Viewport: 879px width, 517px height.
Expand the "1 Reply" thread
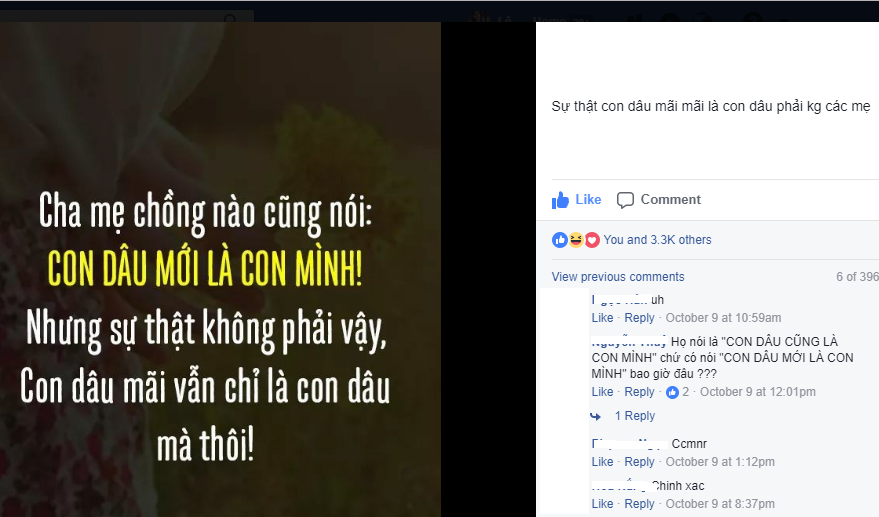click(x=635, y=416)
